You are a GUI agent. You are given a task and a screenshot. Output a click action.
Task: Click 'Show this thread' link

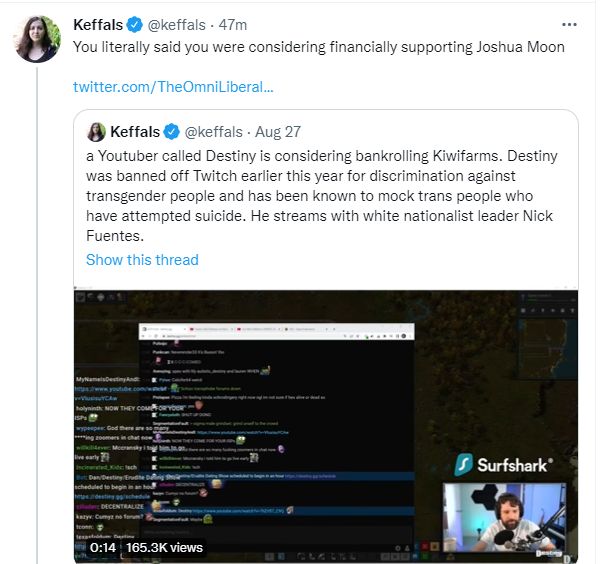142,260
